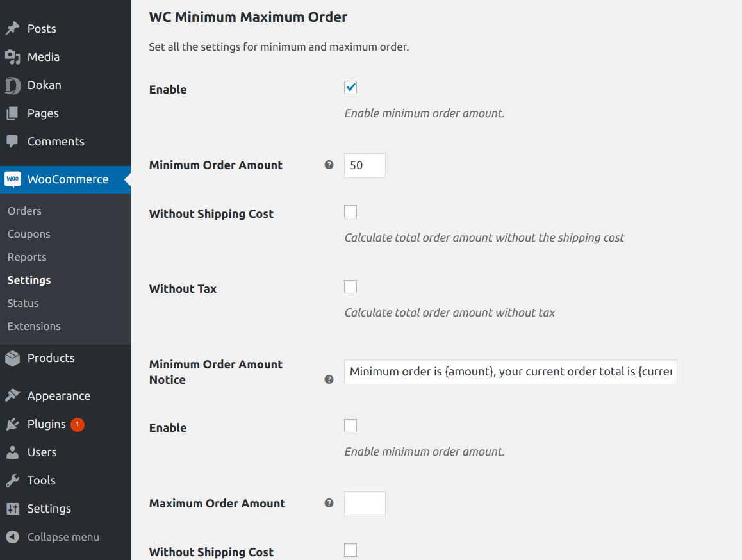Image resolution: width=742 pixels, height=560 pixels.
Task: Click the Dokan logo icon
Action: 13,85
